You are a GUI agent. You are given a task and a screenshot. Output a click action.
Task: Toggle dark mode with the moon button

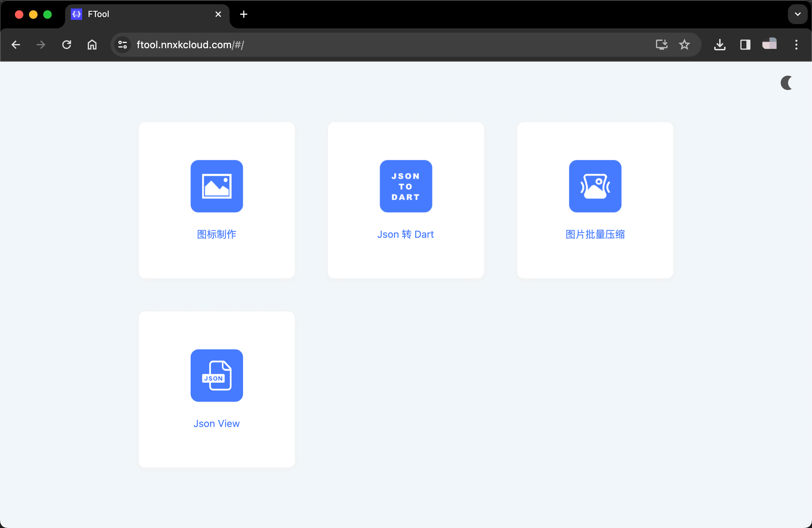click(x=786, y=83)
